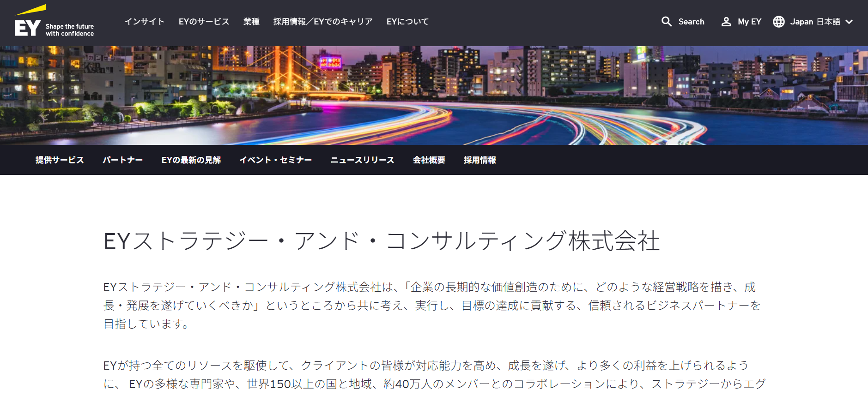
Task: Click the My EY link
Action: coord(749,22)
